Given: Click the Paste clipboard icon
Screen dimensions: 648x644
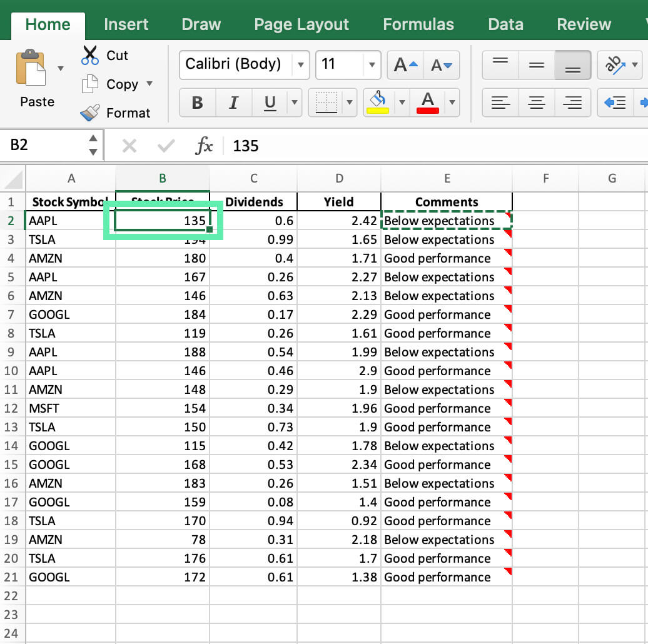Looking at the screenshot, I should [31, 68].
